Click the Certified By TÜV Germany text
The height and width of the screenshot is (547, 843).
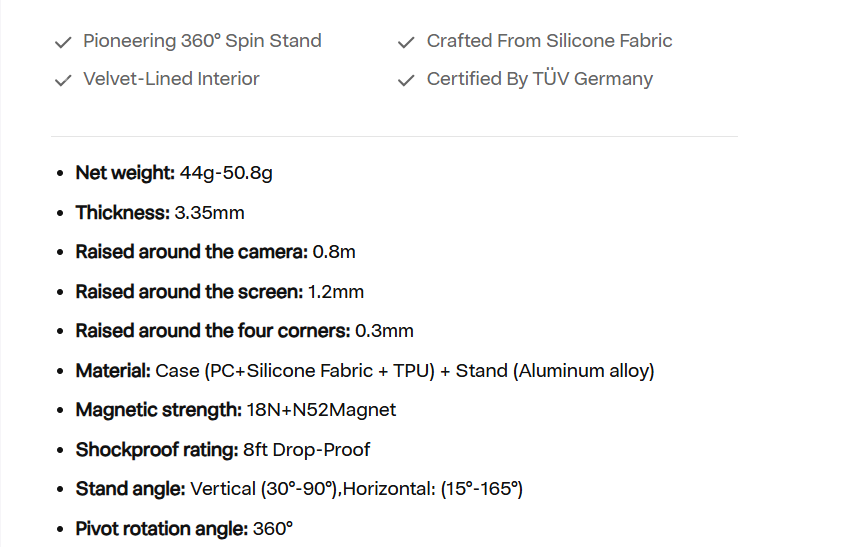539,79
